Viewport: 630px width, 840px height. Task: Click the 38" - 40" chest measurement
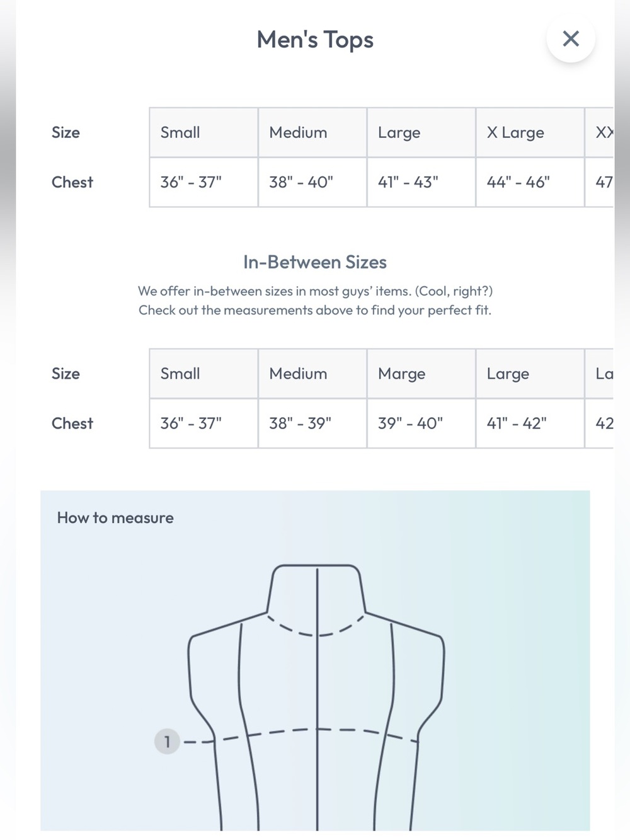pyautogui.click(x=312, y=182)
